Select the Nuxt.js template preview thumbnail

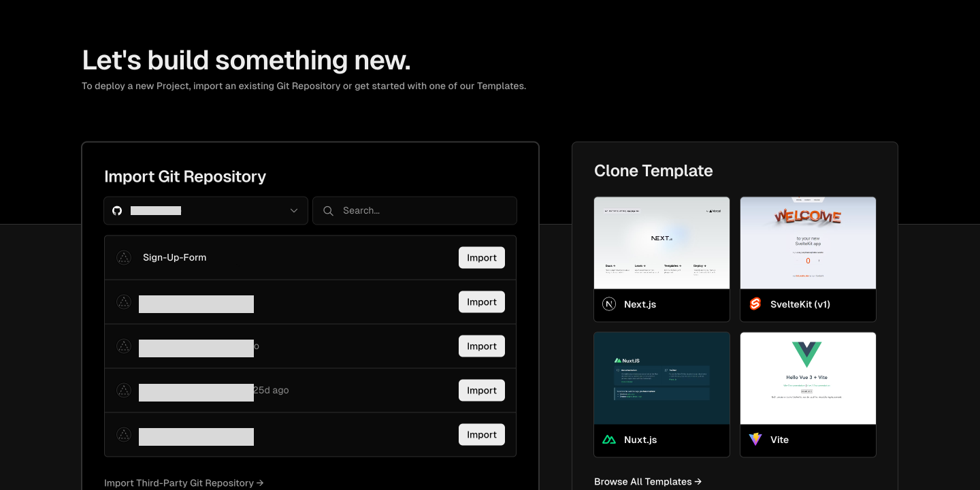[661, 378]
